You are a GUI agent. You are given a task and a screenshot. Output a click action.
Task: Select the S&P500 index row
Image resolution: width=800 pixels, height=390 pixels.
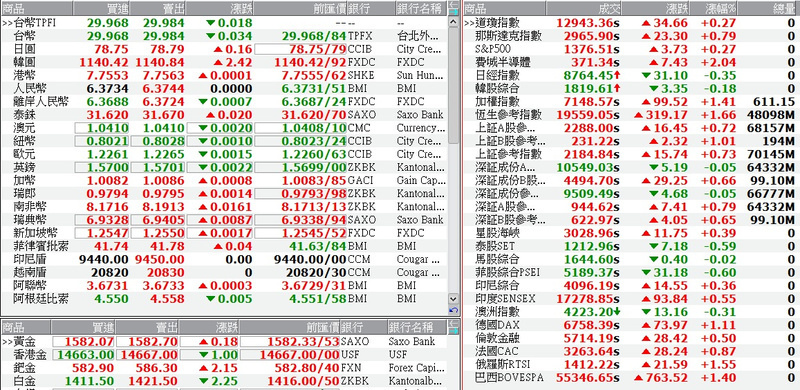(x=631, y=49)
